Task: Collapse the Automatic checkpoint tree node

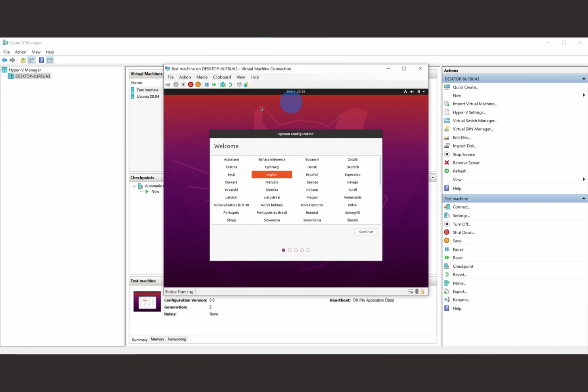Action: [134, 186]
